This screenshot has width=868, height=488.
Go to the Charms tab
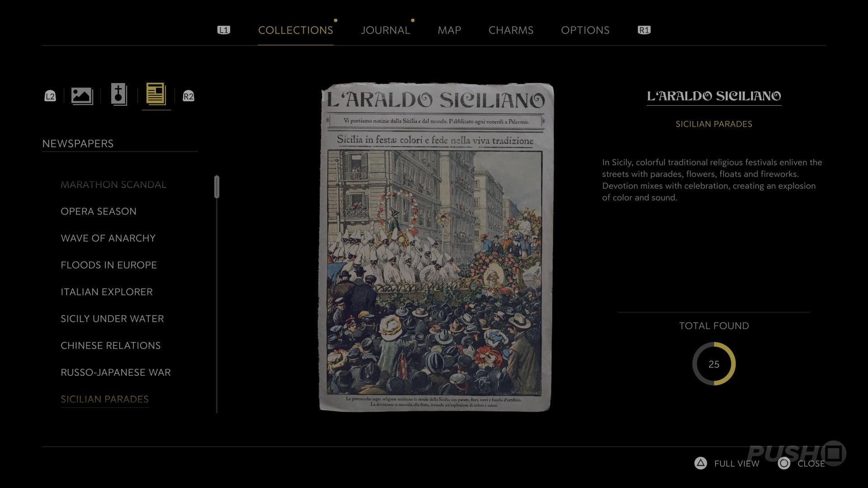pyautogui.click(x=511, y=30)
